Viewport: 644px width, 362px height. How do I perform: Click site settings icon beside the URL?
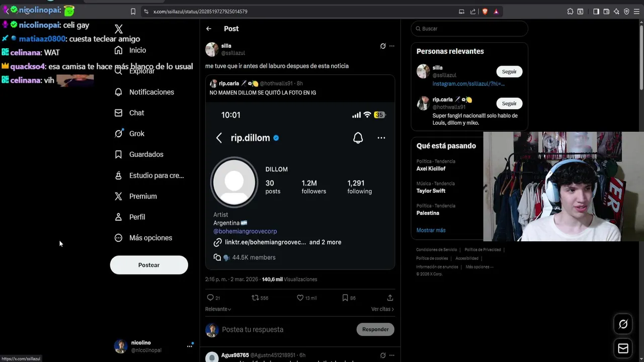tap(146, 12)
